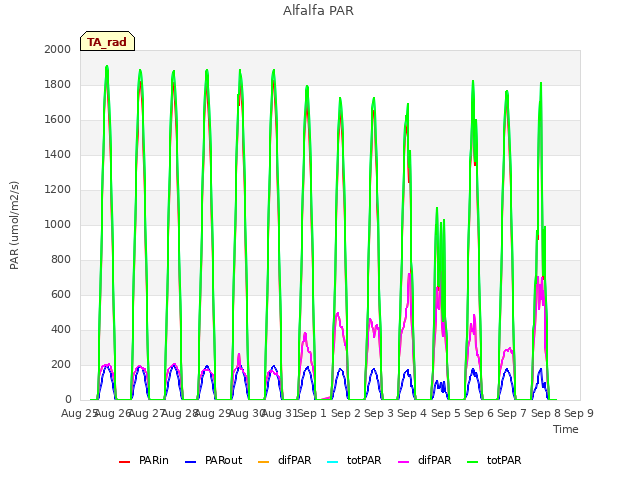Click x-axis date label Sep 3
Image resolution: width=640 pixels, height=480 pixels.
click(x=379, y=413)
